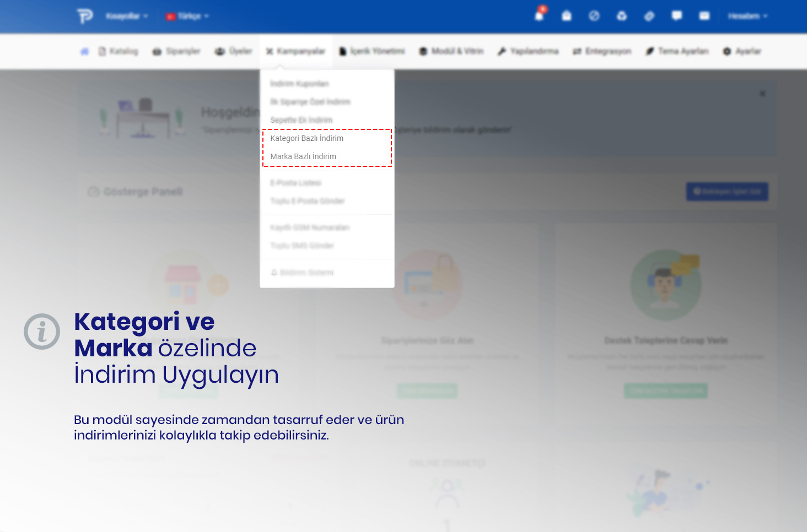Expand the Hesabım account dropdown

tap(747, 16)
